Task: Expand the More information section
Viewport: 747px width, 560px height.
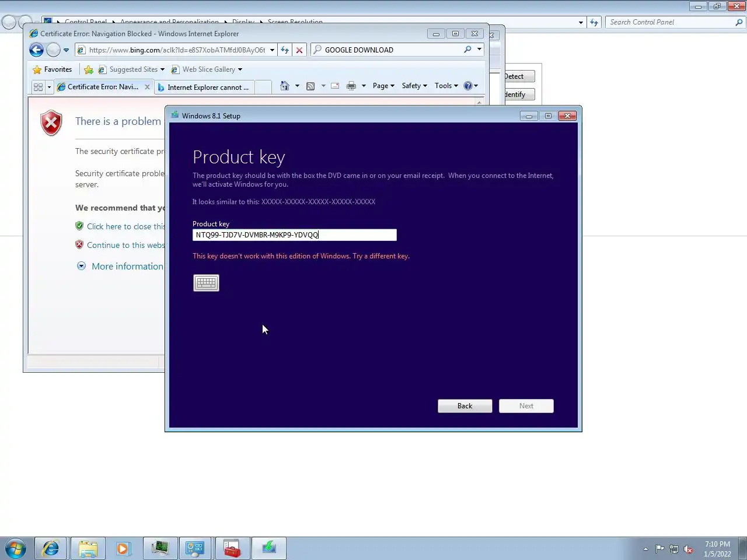Action: [x=120, y=266]
